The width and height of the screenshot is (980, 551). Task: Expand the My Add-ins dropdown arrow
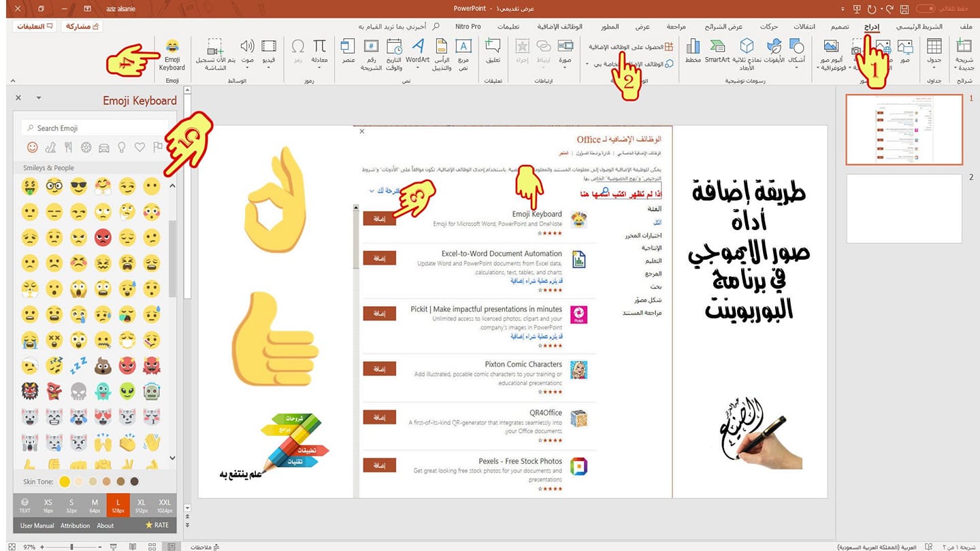coord(587,64)
